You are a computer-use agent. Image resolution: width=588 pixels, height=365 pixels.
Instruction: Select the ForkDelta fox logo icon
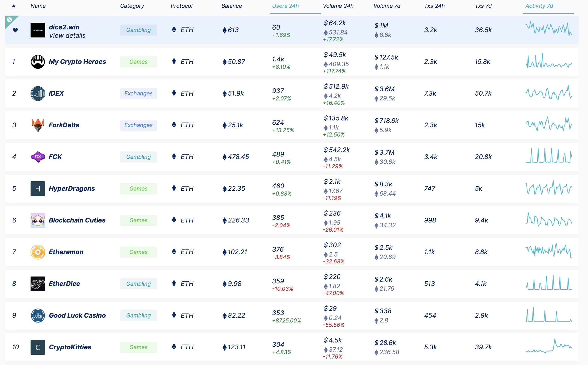pyautogui.click(x=38, y=125)
